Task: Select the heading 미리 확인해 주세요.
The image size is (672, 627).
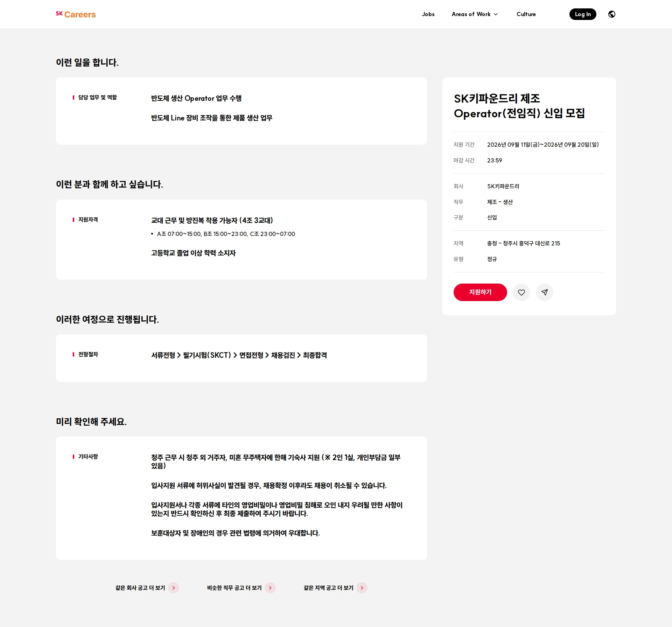Action: pos(91,422)
